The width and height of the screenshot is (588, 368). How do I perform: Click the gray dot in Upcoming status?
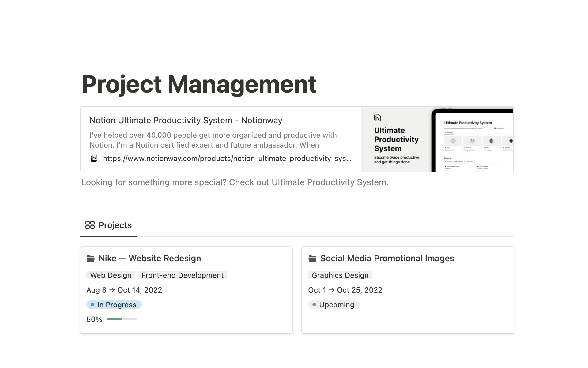coord(314,305)
